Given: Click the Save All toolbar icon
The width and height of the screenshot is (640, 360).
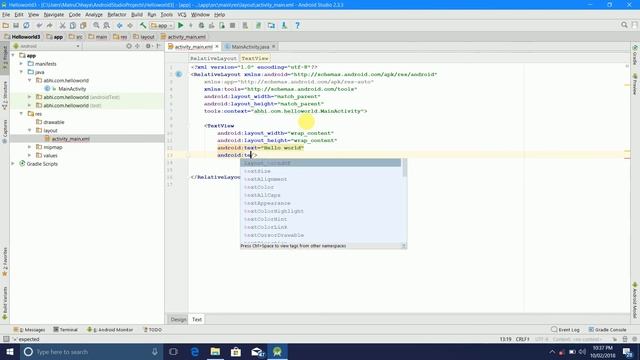Looking at the screenshot, I should tap(16, 25).
